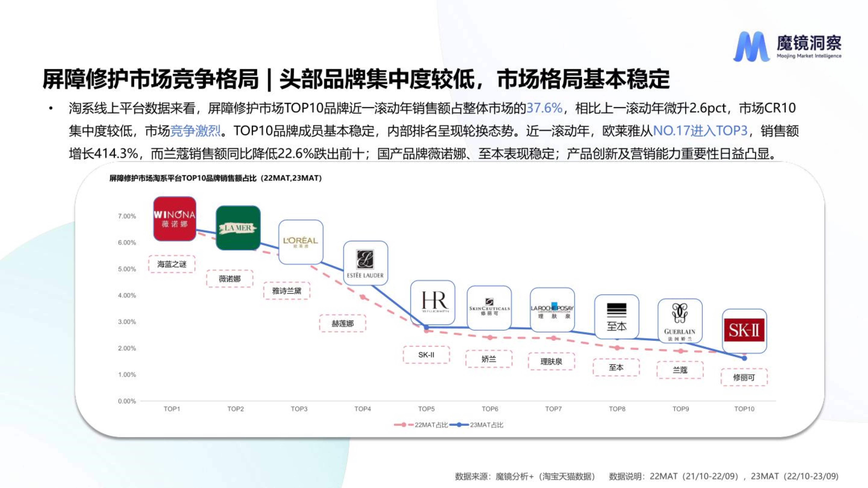Select the 海蓝之谜 dashed label

[x=172, y=264]
